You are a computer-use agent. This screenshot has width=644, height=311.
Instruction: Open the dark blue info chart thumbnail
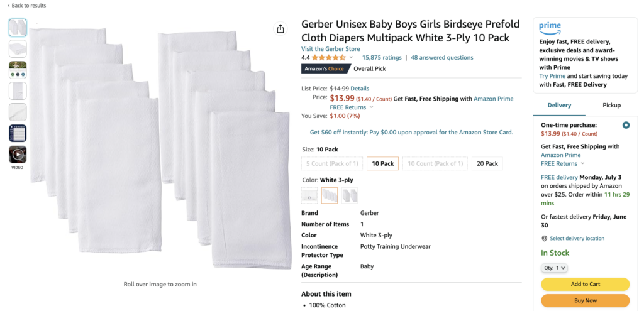coord(18,133)
